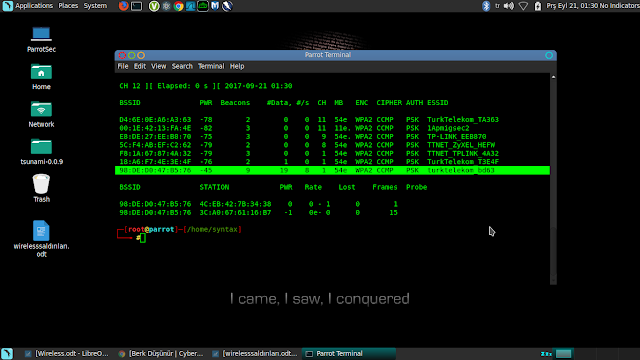
Task: Switch to Berk Düşünür Chrome taskbar window
Action: click(161, 353)
